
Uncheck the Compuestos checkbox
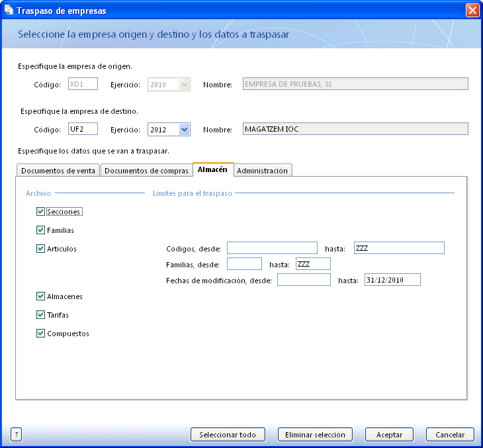coord(41,334)
